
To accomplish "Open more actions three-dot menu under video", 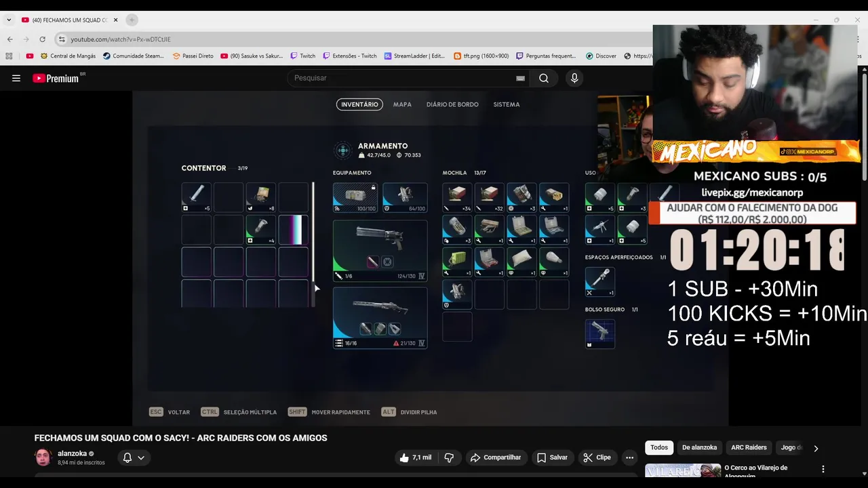I will point(629,457).
